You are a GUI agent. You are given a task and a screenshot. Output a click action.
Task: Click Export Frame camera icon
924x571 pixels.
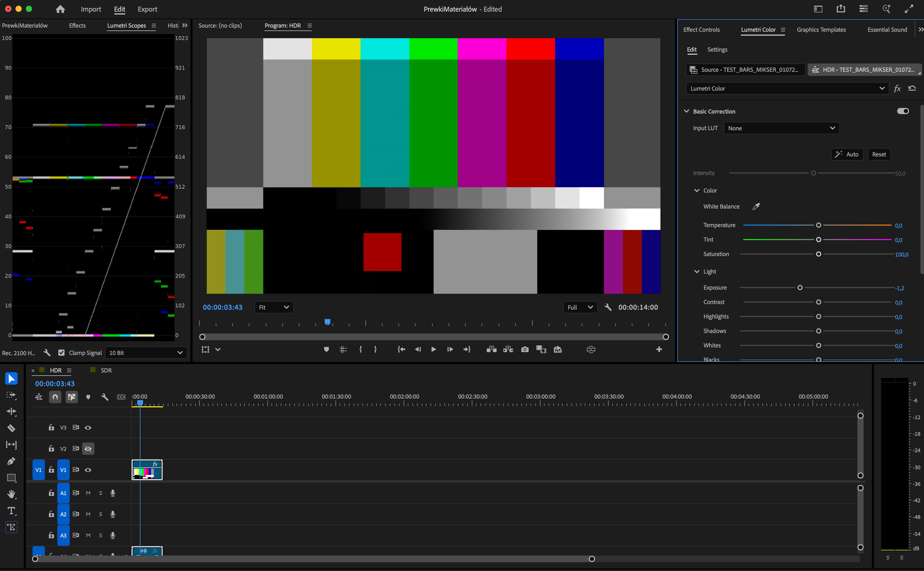pos(524,349)
